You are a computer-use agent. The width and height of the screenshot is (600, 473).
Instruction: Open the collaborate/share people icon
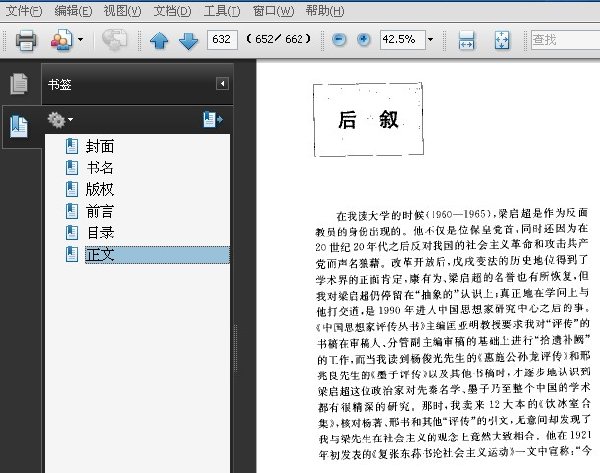(x=61, y=40)
